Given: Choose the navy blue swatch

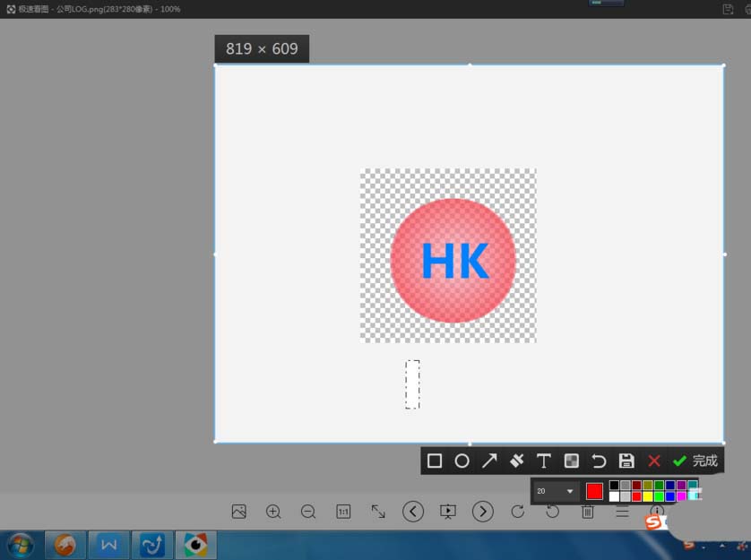Looking at the screenshot, I should click(670, 486).
